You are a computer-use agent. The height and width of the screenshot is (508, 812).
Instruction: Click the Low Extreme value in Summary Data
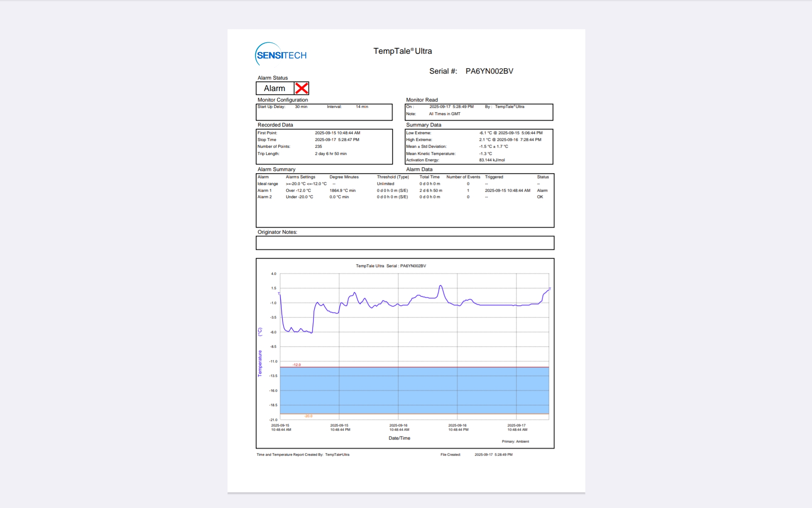tap(510, 133)
